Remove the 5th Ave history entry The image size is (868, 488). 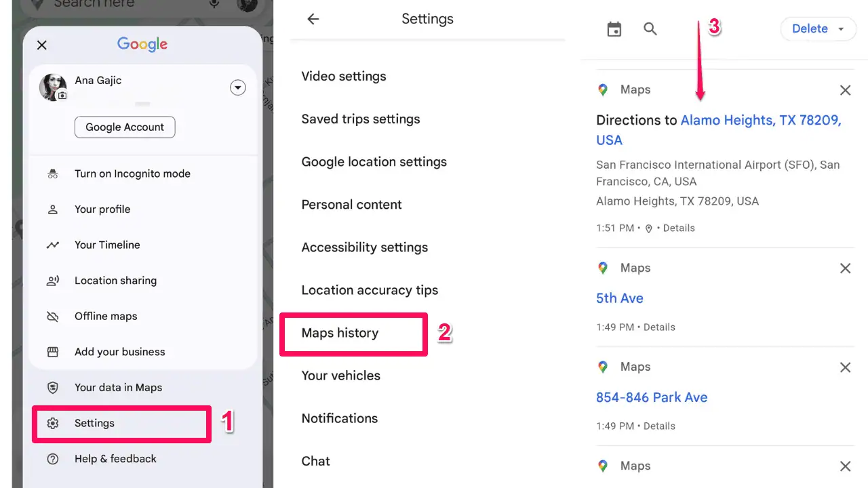(845, 268)
